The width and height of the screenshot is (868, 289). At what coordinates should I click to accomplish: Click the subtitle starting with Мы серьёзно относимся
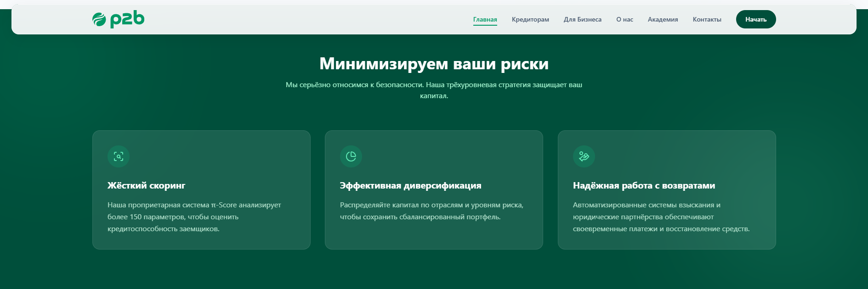[x=434, y=90]
